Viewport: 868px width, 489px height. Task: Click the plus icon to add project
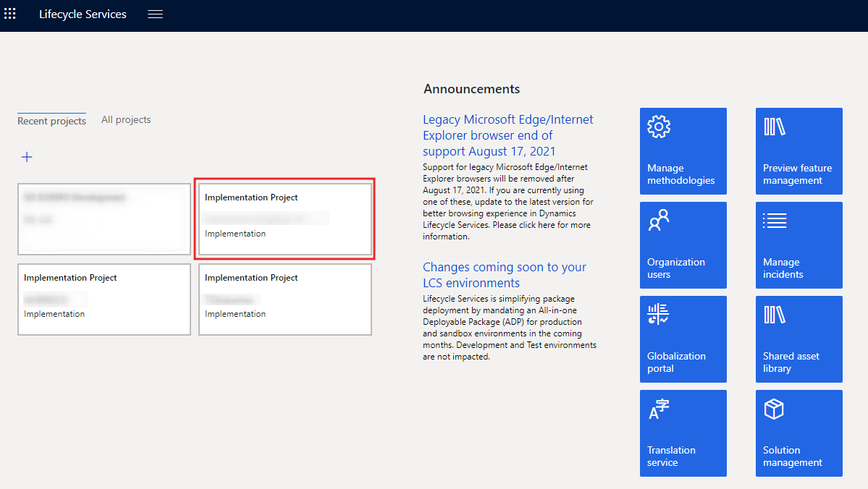point(27,157)
